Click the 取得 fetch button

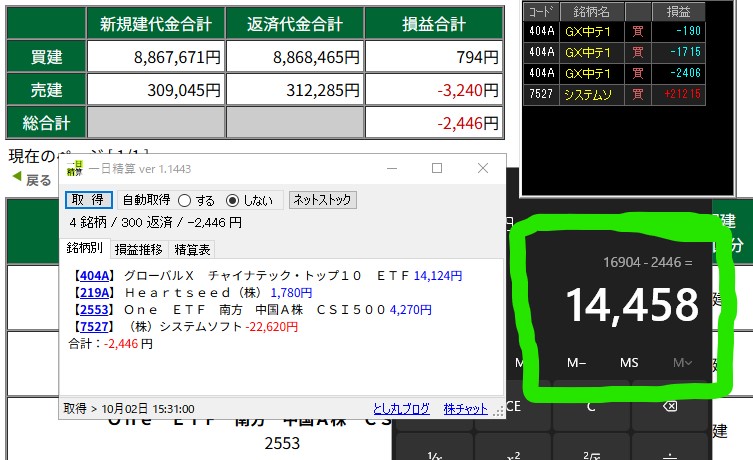[85, 200]
